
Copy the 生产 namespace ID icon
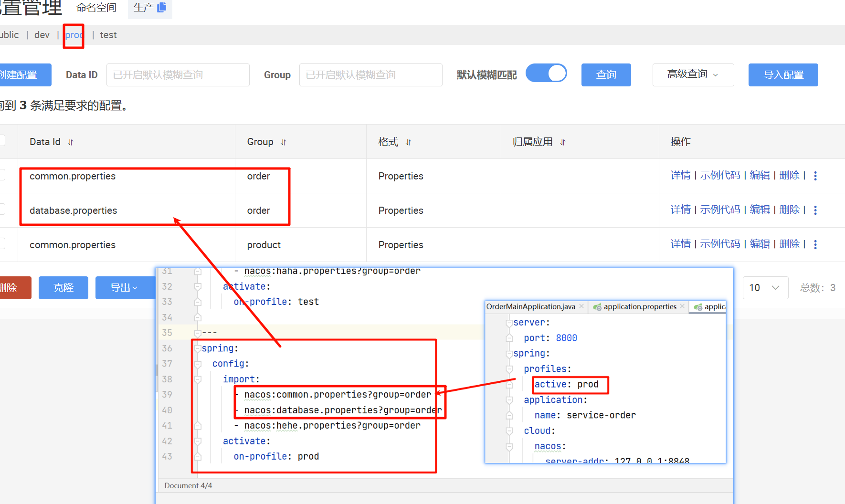[162, 7]
